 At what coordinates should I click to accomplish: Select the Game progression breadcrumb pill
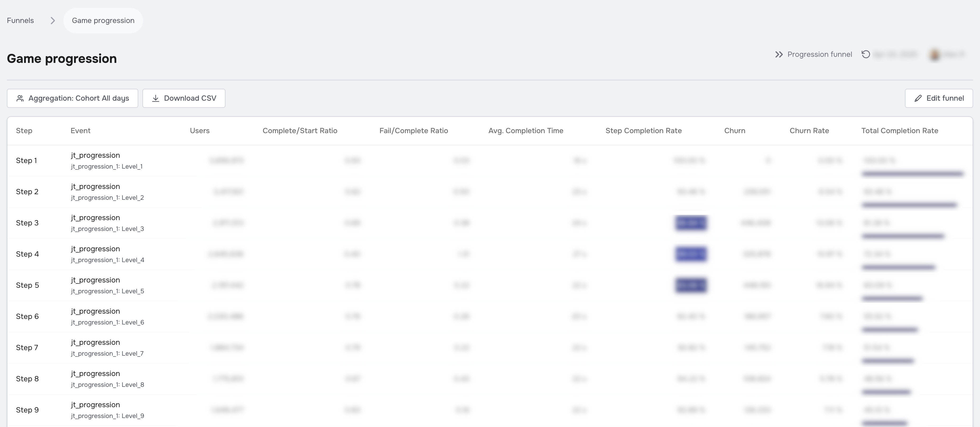pyautogui.click(x=103, y=21)
